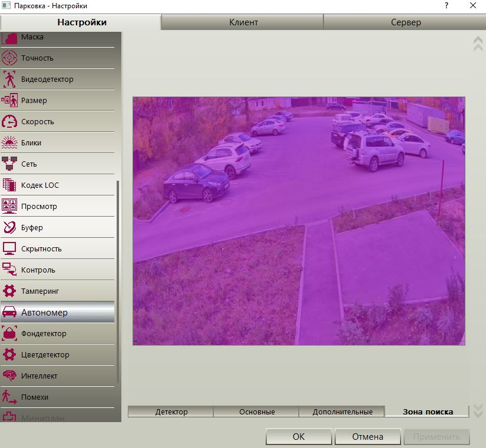This screenshot has height=448, width=486.
Task: Open the Точность target icon
Action: coord(9,58)
